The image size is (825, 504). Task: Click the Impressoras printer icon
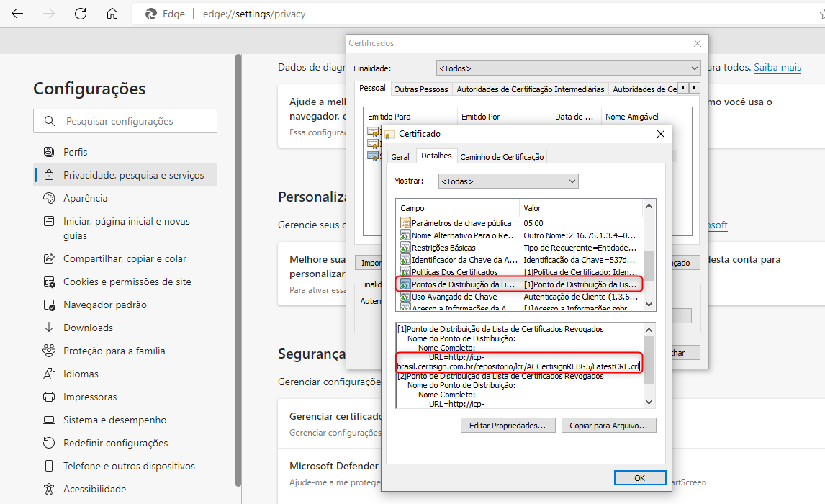click(49, 397)
